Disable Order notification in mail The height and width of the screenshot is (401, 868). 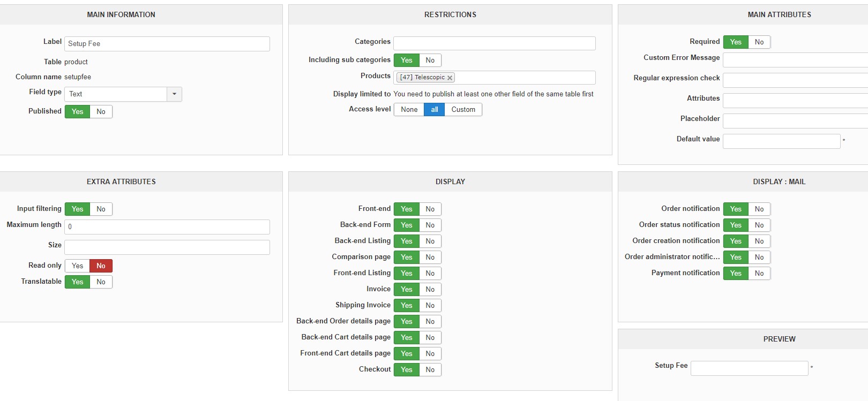759,209
